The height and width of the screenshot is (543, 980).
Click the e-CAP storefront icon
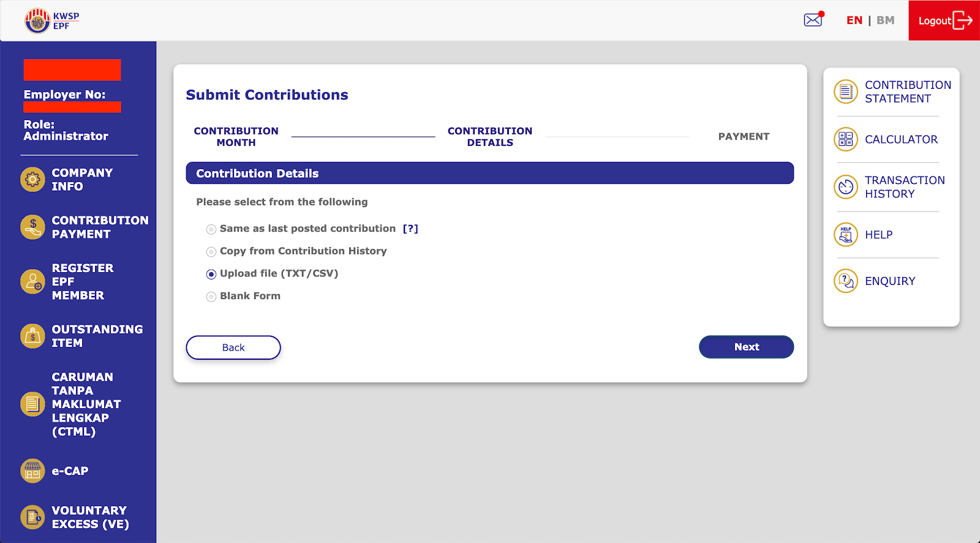32,471
